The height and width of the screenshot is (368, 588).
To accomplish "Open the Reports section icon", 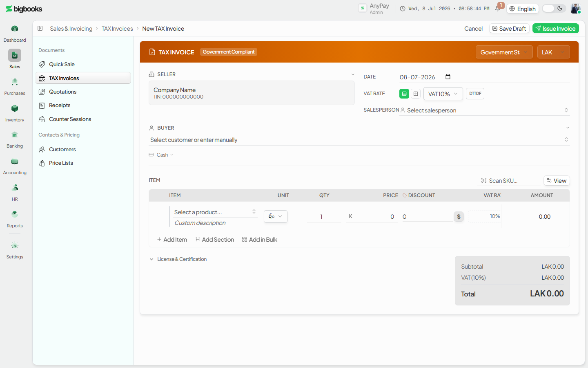I will coord(15,214).
